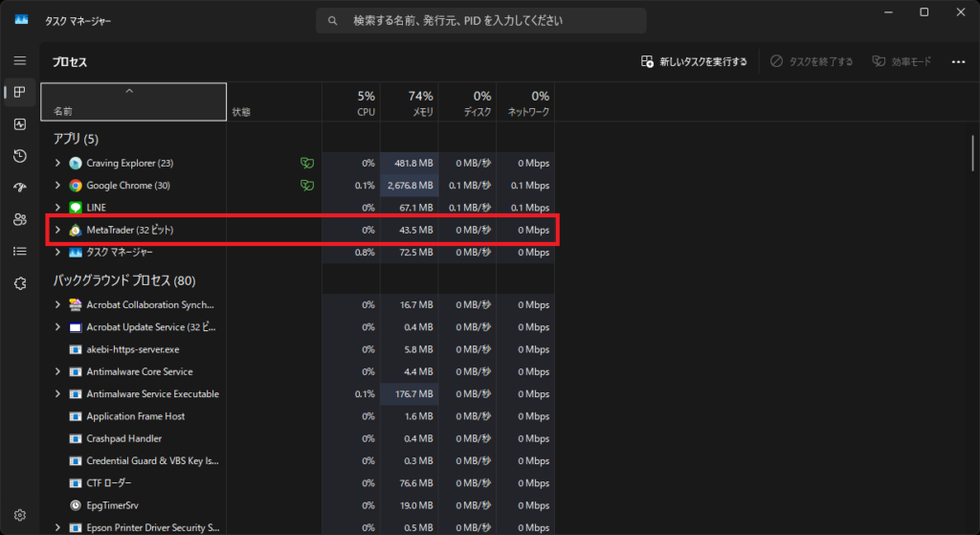Image resolution: width=980 pixels, height=535 pixels.
Task: Expand the Google Chrome process group
Action: [57, 186]
